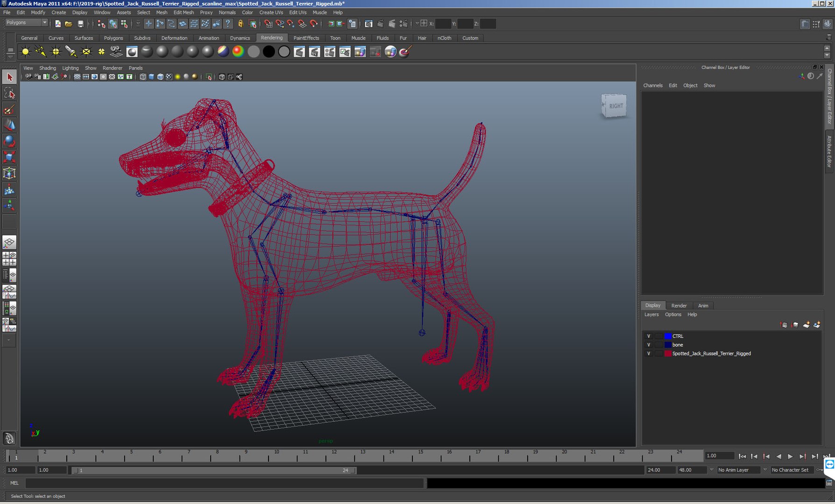
Task: Pick the Rotate tool sphere icon
Action: [9, 141]
